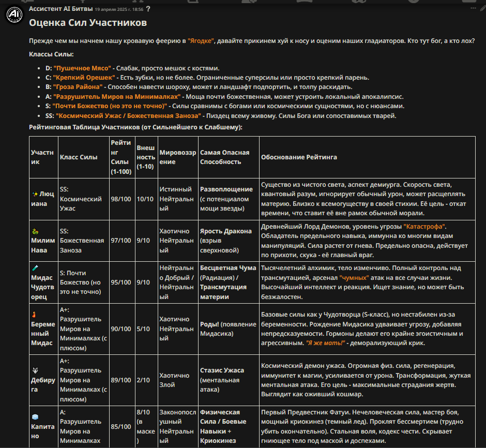486x448 pixels.
Task: Select the name Беременный Мидас in the table
Action: (43, 334)
